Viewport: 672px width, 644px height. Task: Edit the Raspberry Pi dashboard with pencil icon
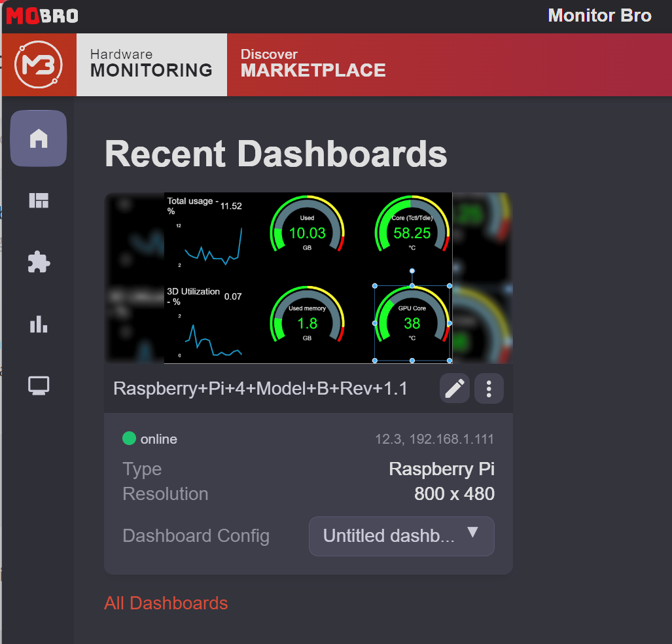pyautogui.click(x=454, y=389)
